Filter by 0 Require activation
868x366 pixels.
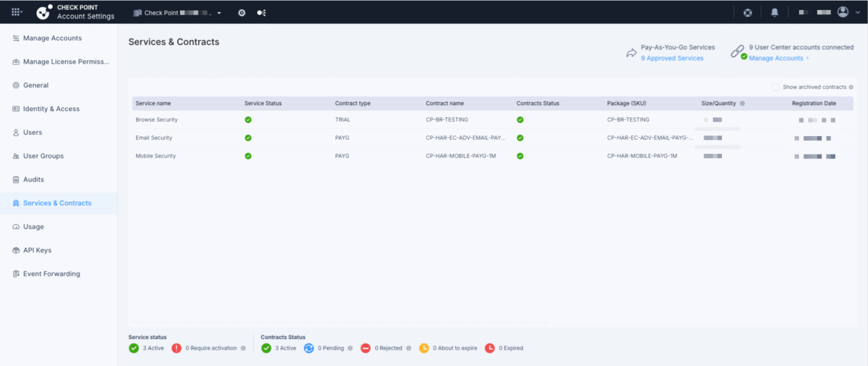[x=205, y=348]
